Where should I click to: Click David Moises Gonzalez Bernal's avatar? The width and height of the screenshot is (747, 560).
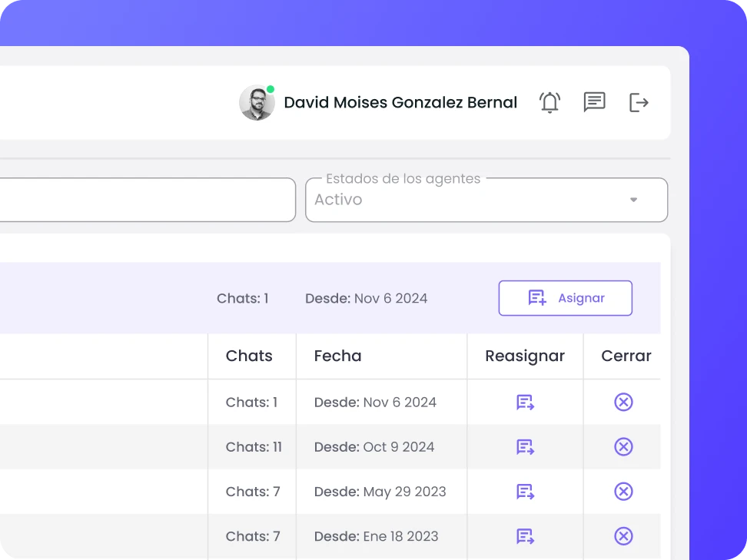[x=257, y=102]
